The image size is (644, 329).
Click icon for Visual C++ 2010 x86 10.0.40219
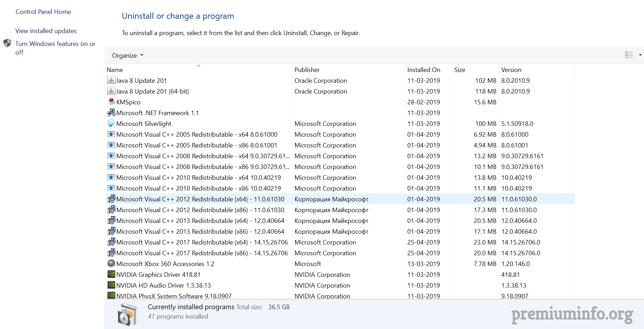pyautogui.click(x=111, y=188)
